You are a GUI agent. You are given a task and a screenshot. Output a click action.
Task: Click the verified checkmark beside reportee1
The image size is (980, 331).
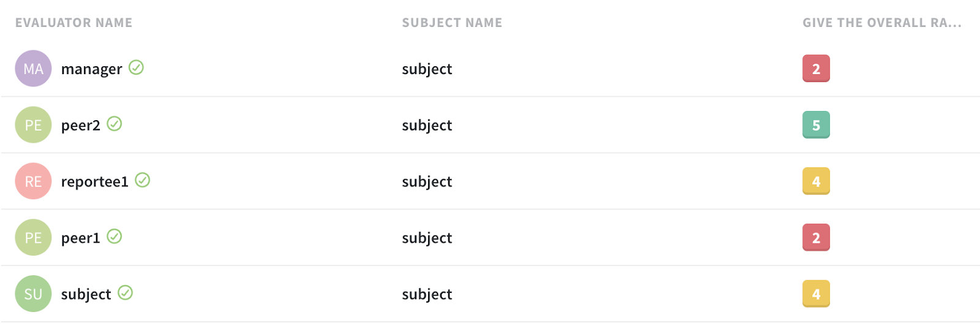click(143, 180)
